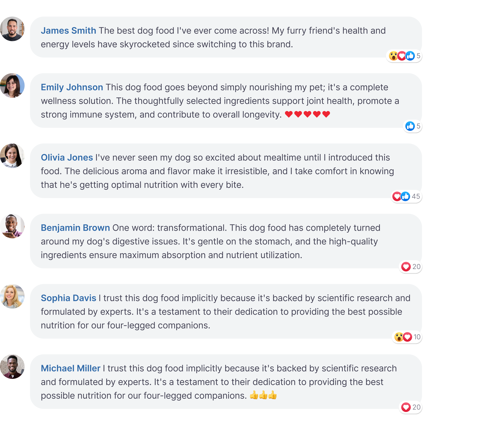Click the heart reaction on Sophia Davis's comment
504x430 pixels.
tap(407, 337)
